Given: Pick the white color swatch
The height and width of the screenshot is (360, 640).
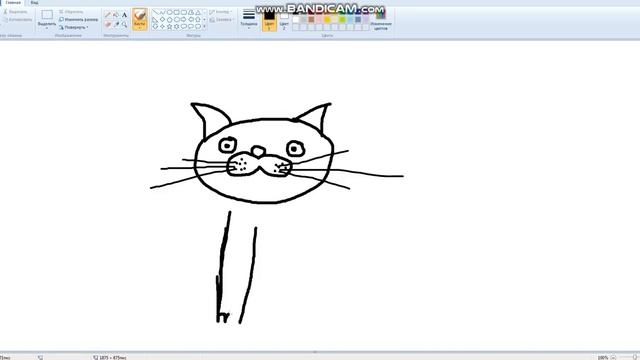Looking at the screenshot, I should (296, 19).
